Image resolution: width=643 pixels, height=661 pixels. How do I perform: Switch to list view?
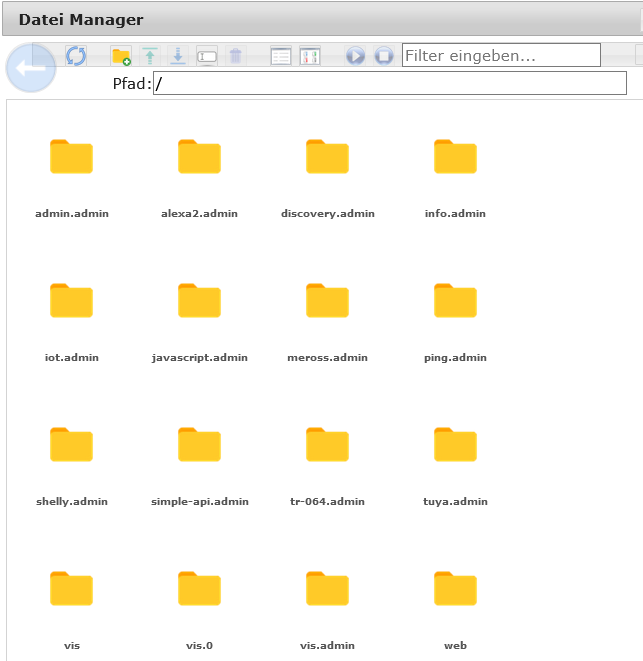281,56
